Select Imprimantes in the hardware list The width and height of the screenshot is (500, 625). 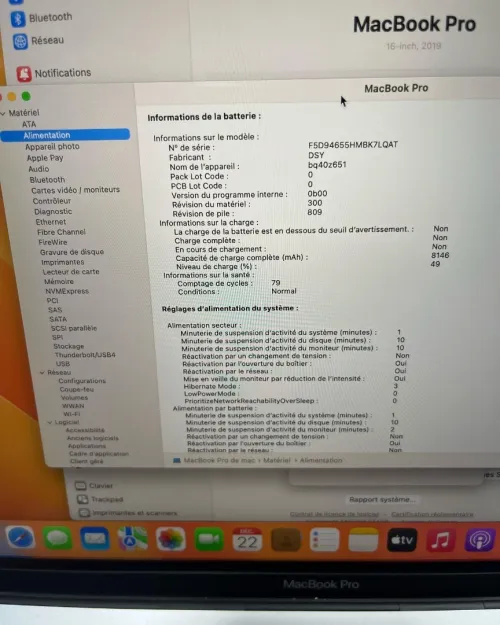coord(63,262)
